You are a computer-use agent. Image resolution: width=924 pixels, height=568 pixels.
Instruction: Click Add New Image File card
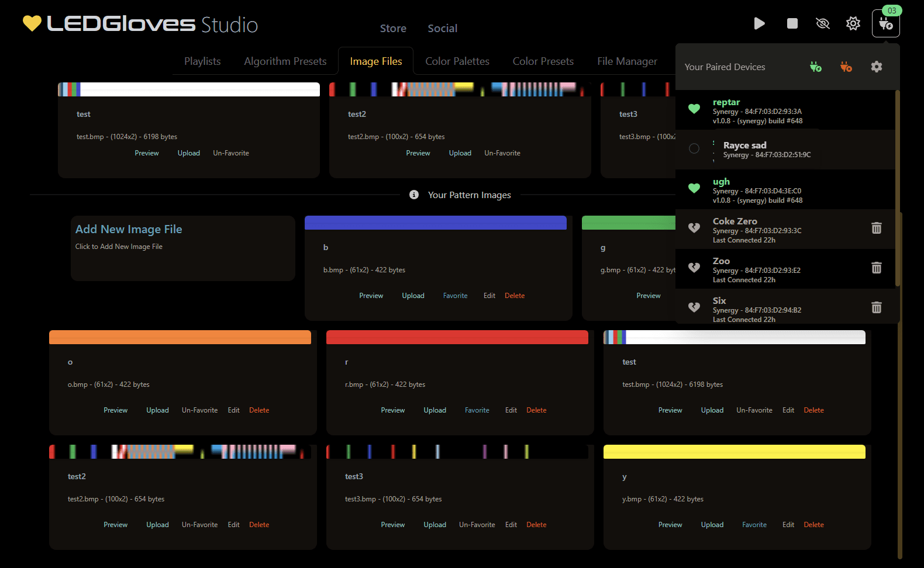[182, 248]
